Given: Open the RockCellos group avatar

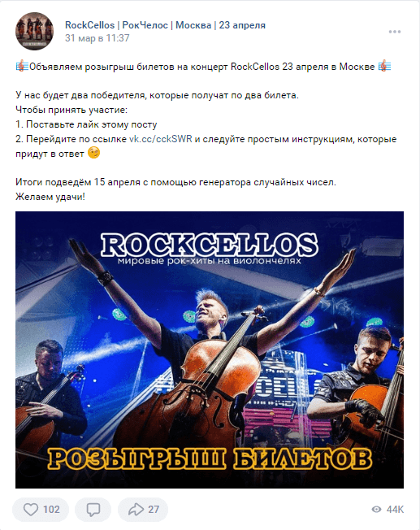Looking at the screenshot, I should point(34,32).
